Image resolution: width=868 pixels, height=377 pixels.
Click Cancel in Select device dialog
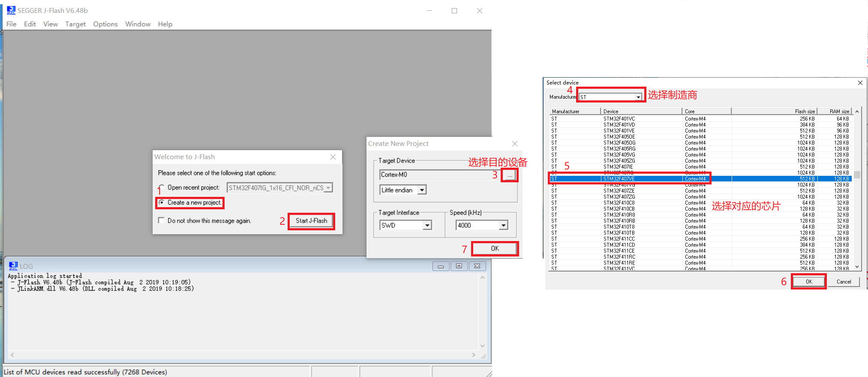coord(844,282)
